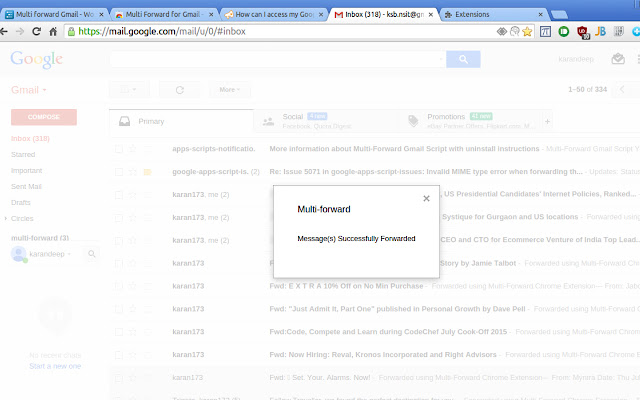Open the Important folder
Image resolution: width=640 pixels, height=400 pixels.
pyautogui.click(x=26, y=171)
